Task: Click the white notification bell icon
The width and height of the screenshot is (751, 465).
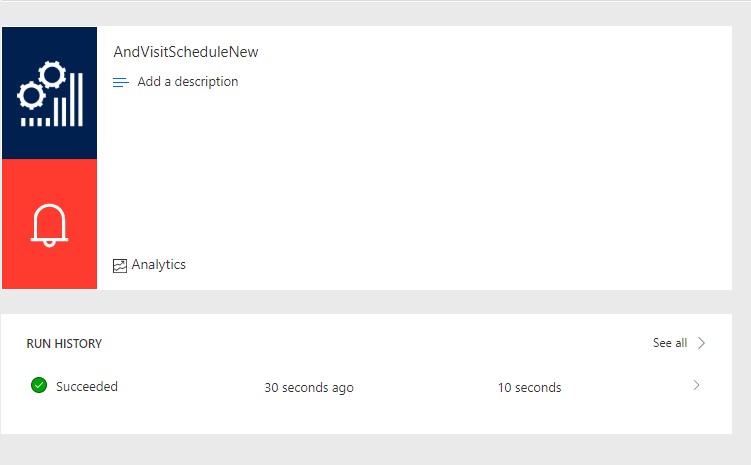Action: tap(49, 225)
